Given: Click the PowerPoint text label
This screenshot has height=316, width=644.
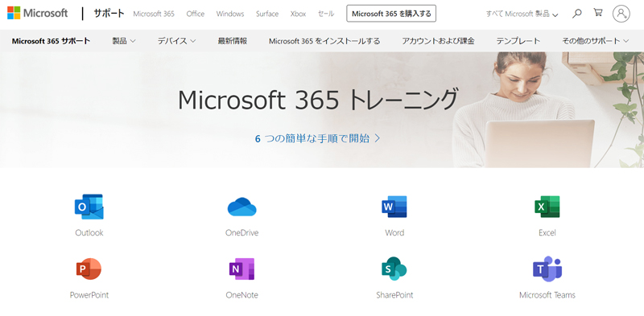Looking at the screenshot, I should [x=89, y=295].
